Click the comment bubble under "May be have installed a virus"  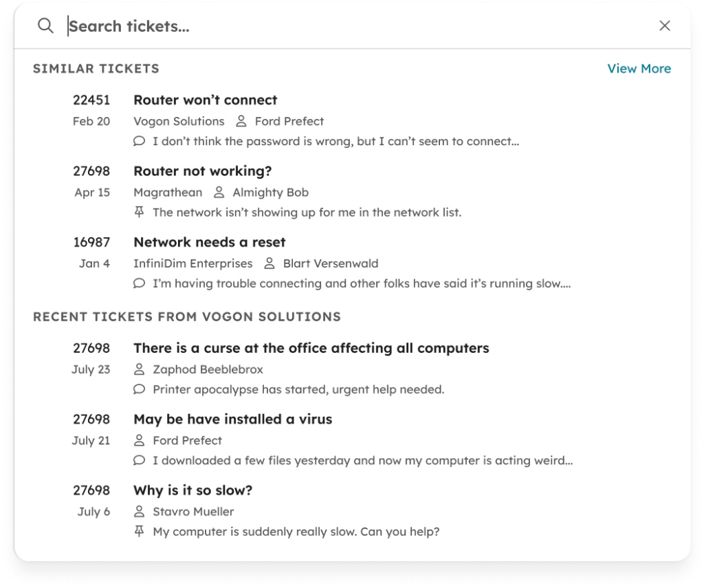[x=139, y=460]
